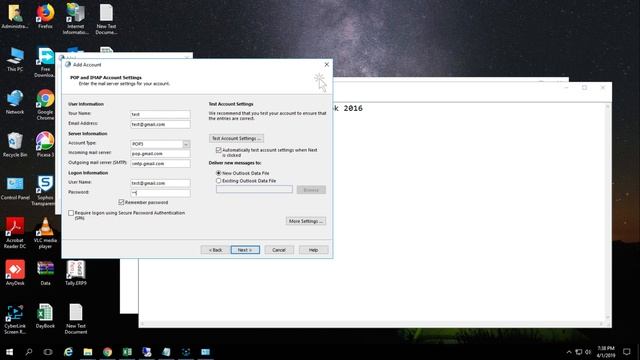Select the Data archive desktop icon

45,273
